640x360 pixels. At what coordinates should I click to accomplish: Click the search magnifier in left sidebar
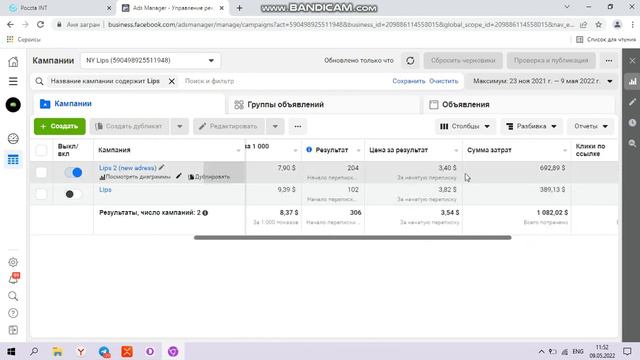(13, 296)
